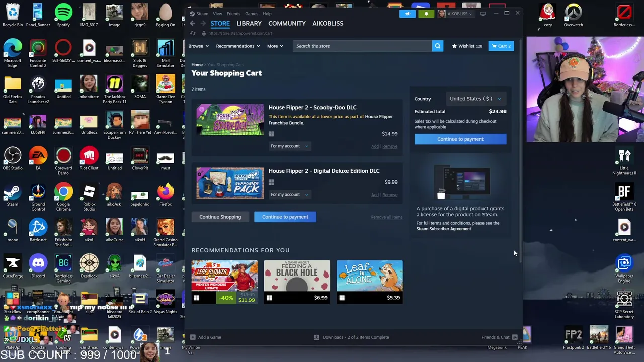Image resolution: width=644 pixels, height=362 pixels.
Task: Open the Scooby-Doo DLC thumbnail
Action: point(230,120)
